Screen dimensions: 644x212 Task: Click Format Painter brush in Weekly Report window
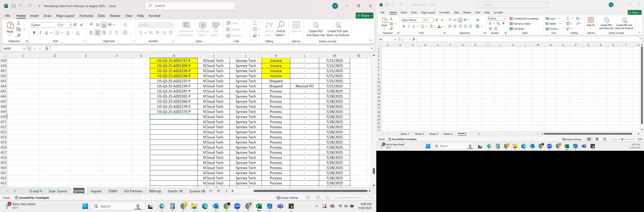click(391, 28)
